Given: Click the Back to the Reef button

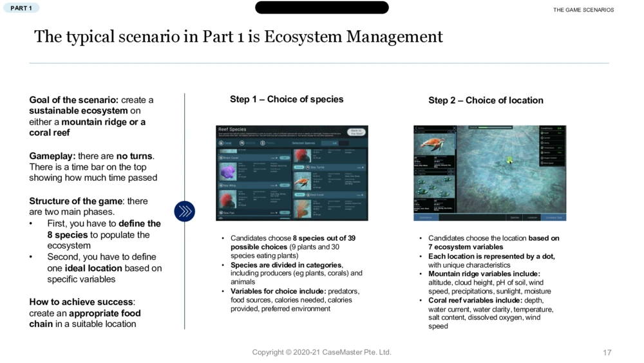Looking at the screenshot, I should coord(355,132).
